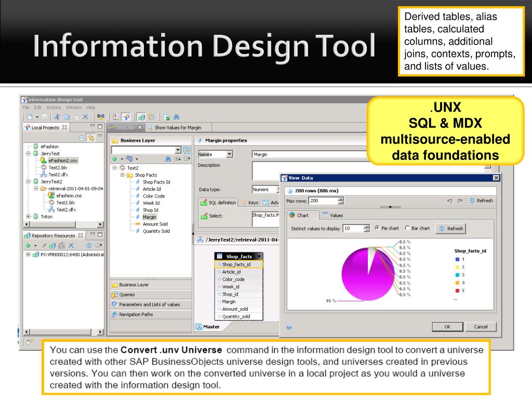Click the binoculars search icon in main toolbar
Screen dimensions: 532x399
coord(177,117)
